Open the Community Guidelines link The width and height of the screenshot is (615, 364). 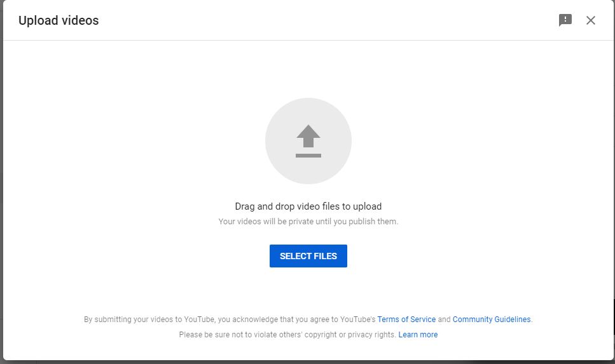pyautogui.click(x=492, y=320)
